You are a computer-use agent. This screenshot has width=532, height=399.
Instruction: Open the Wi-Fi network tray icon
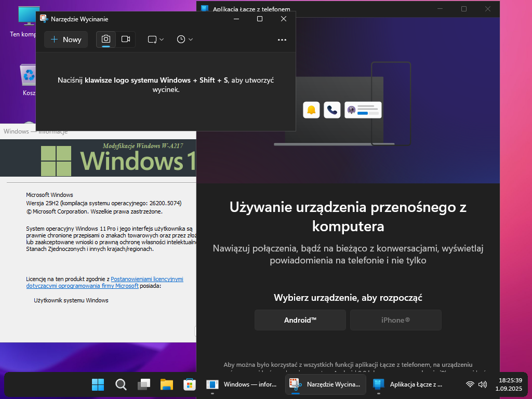click(x=470, y=384)
